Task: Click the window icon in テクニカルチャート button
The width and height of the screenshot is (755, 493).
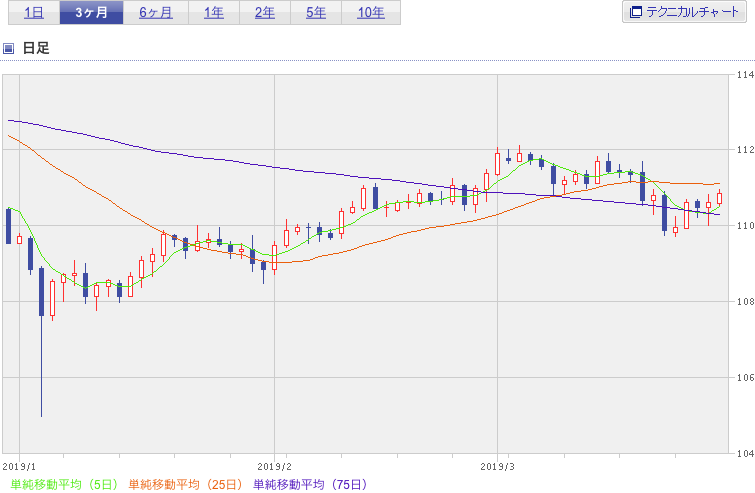Action: [x=636, y=12]
